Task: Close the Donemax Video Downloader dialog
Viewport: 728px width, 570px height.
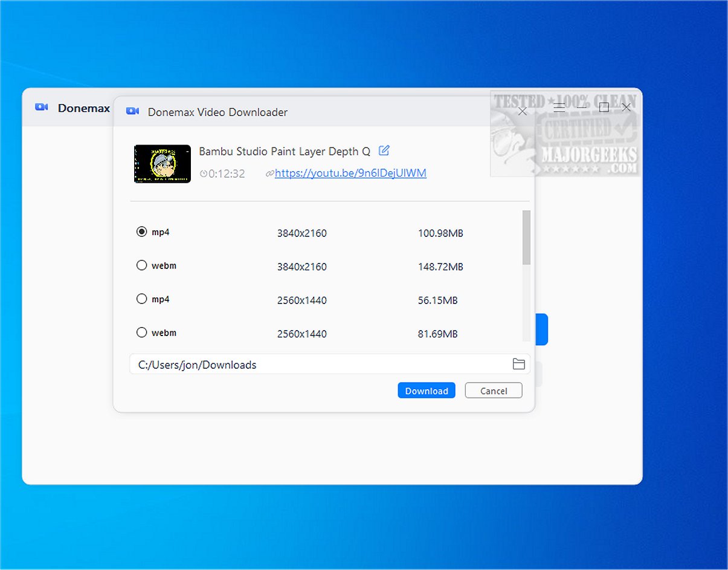Action: 523,111
